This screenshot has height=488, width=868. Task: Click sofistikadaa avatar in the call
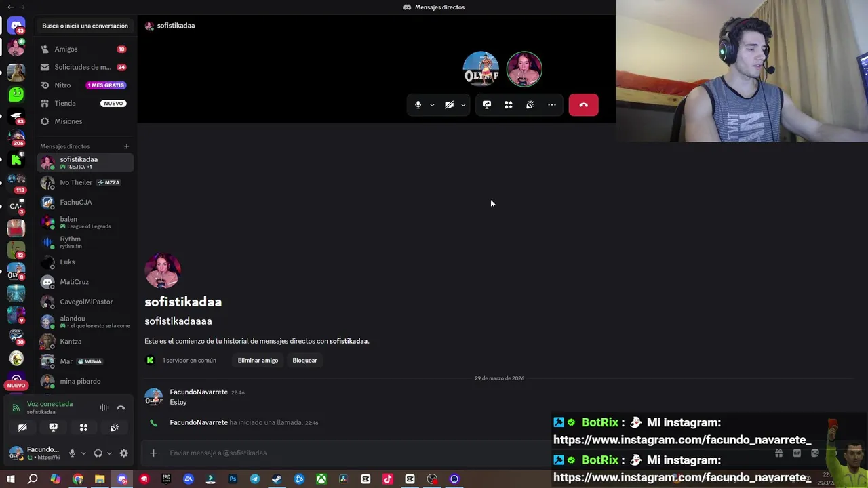(x=524, y=68)
